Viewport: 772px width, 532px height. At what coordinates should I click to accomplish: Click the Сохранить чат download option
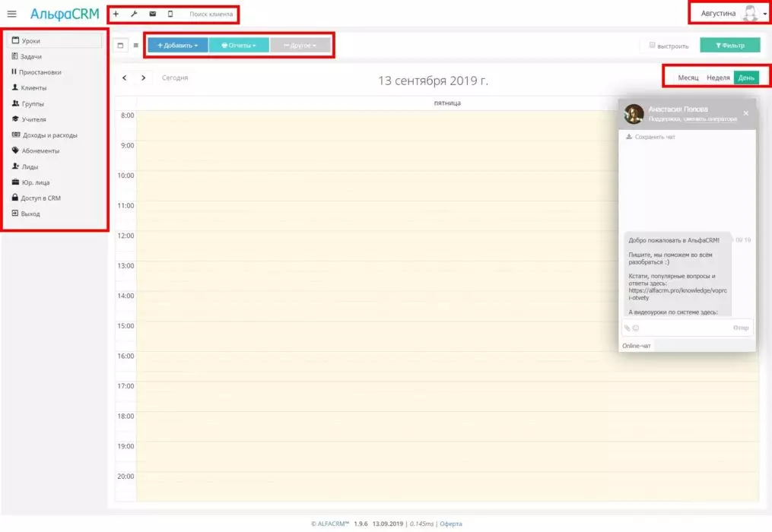click(x=650, y=137)
